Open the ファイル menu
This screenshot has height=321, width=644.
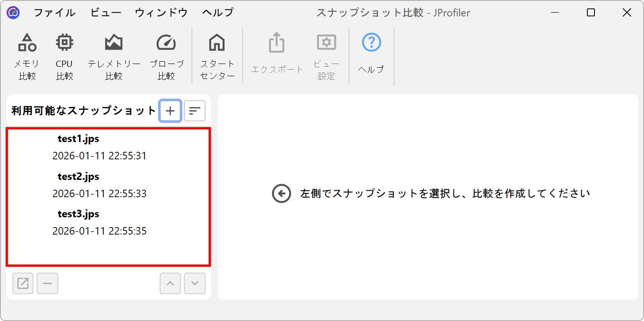pos(54,13)
